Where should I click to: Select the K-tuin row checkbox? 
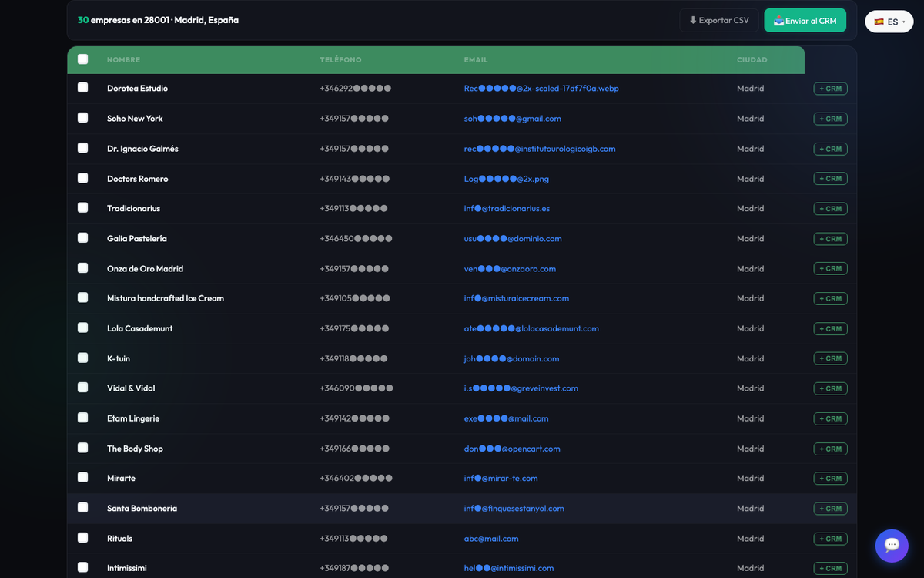coord(83,358)
